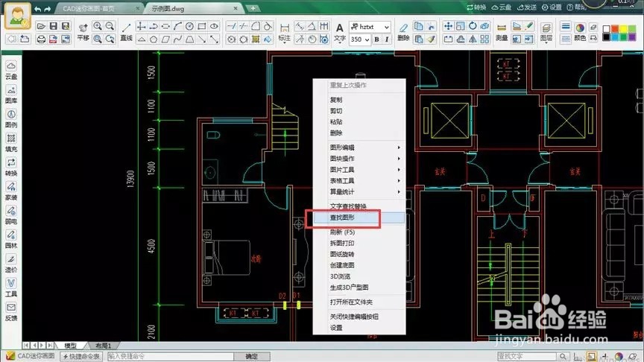Viewport: 644px width, 362px height.
Task: Select the 直线 line tool
Action: pos(126,32)
